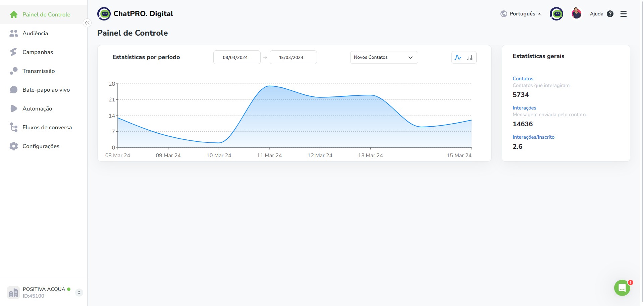Click the green home icon in sidebar
Image resolution: width=644 pixels, height=306 pixels.
[x=14, y=14]
